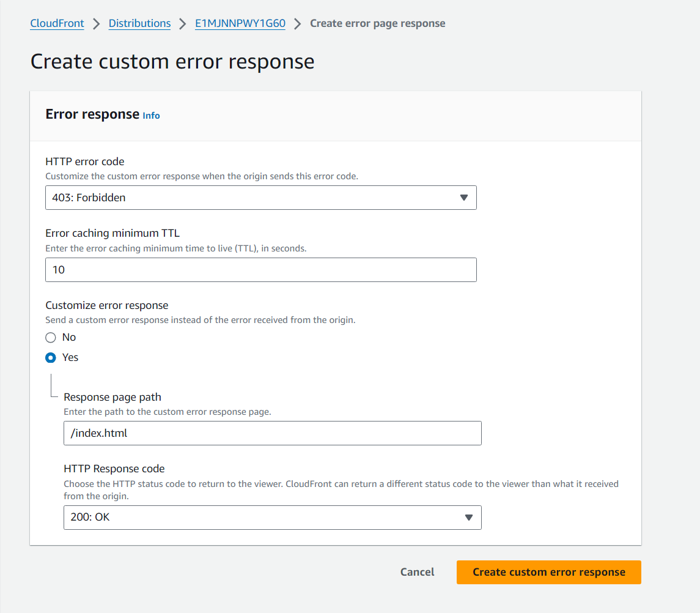Click the HTTP Response code label
The width and height of the screenshot is (700, 613).
tap(114, 469)
